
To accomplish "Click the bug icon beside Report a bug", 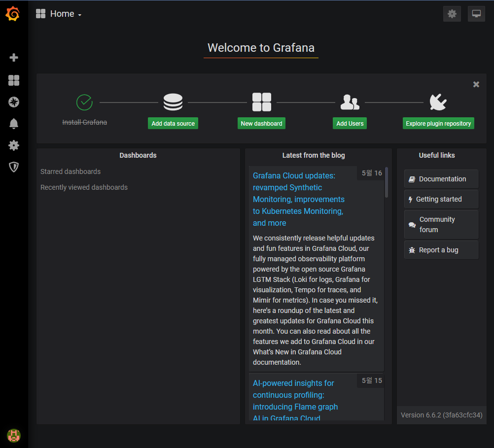I will click(412, 250).
